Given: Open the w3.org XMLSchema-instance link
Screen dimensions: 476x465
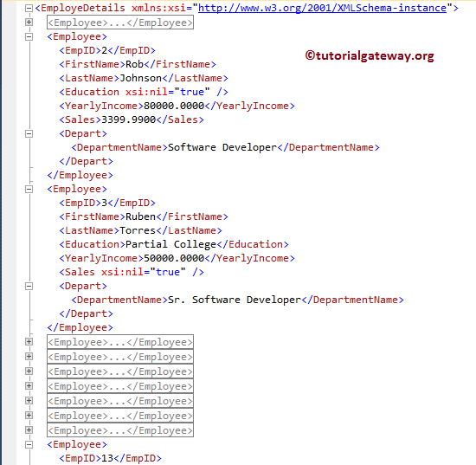Looking at the screenshot, I should point(323,8).
